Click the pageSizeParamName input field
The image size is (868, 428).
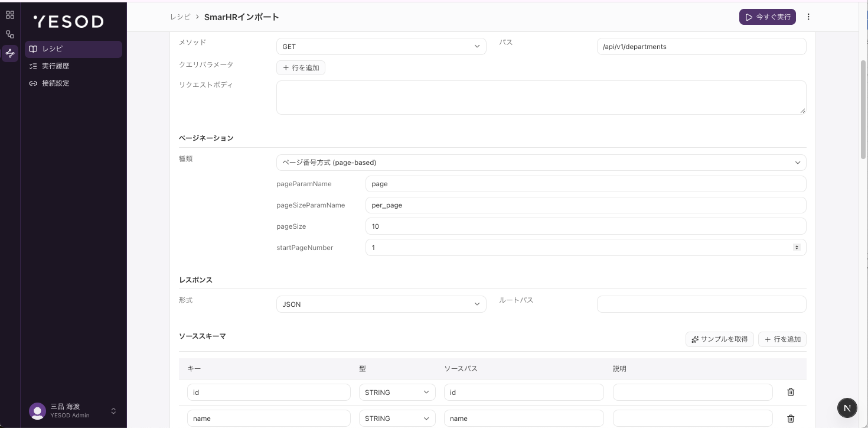click(x=586, y=205)
